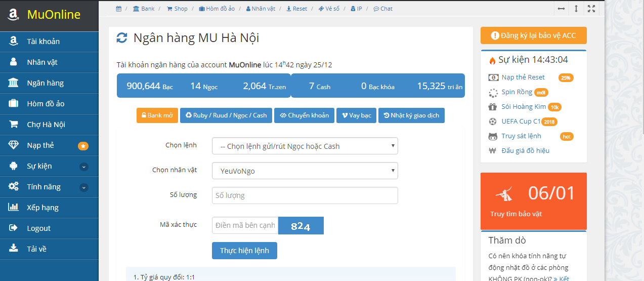
Task: Focus the Số lượng input field
Action: click(305, 195)
